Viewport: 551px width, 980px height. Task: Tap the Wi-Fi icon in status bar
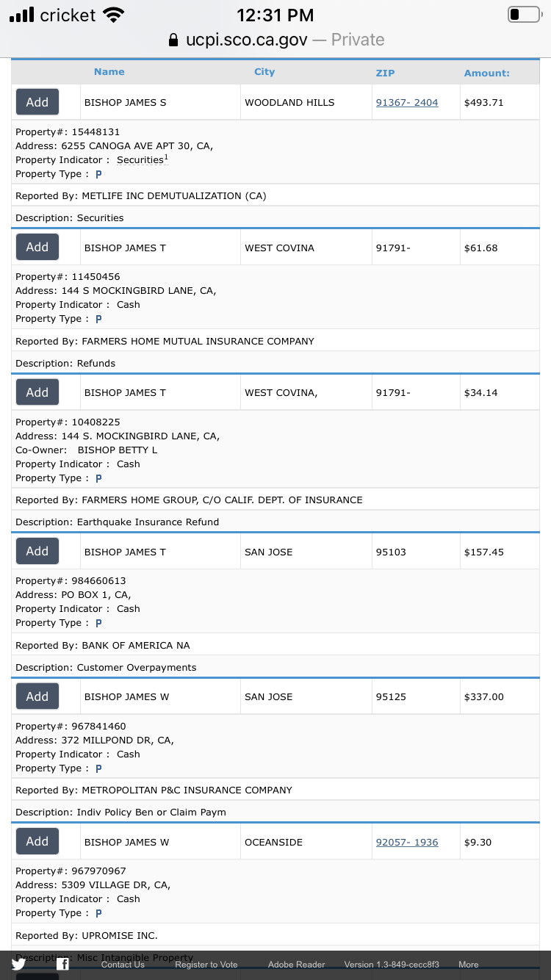113,15
